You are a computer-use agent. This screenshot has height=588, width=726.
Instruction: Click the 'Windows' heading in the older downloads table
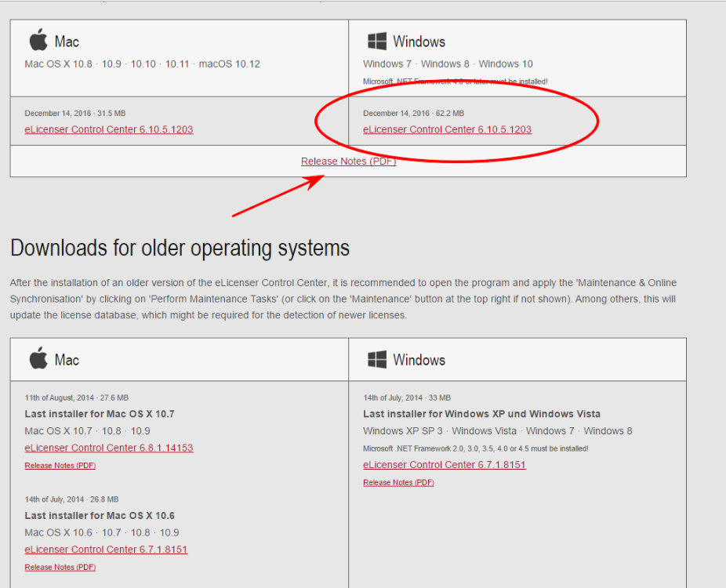(x=419, y=360)
